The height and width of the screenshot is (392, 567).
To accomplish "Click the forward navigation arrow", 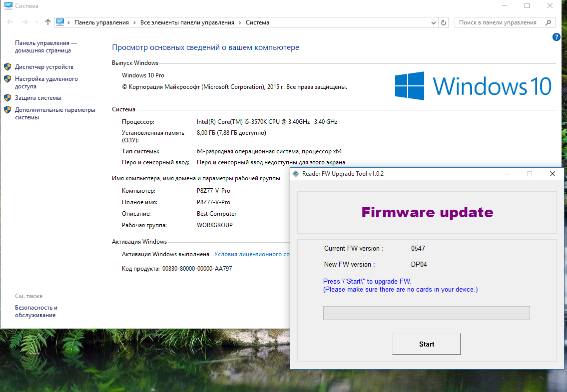I will point(24,22).
